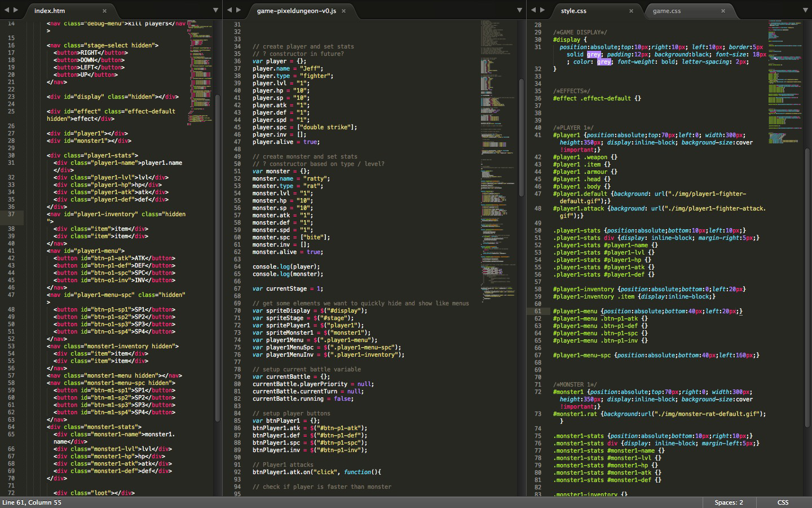Select the game-pixeldungeon-v0.js tab
The height and width of the screenshot is (508, 812).
tap(296, 11)
